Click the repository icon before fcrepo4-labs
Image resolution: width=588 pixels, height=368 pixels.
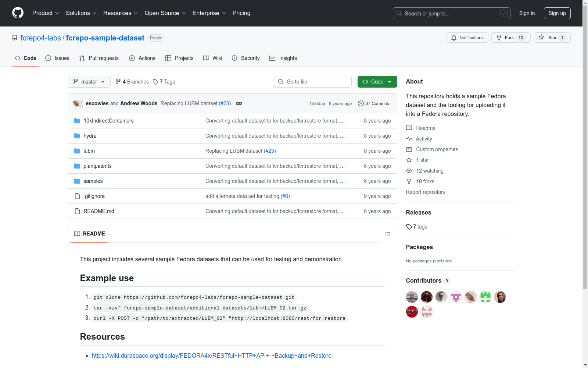15,38
